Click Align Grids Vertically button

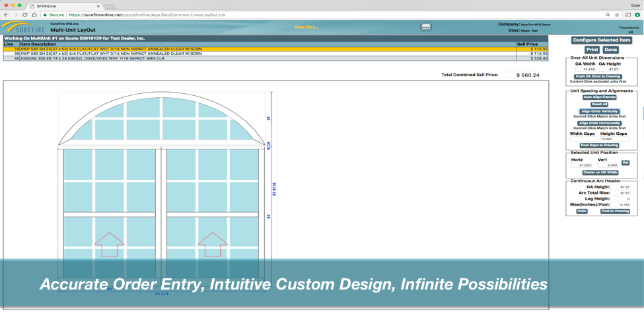click(x=599, y=111)
